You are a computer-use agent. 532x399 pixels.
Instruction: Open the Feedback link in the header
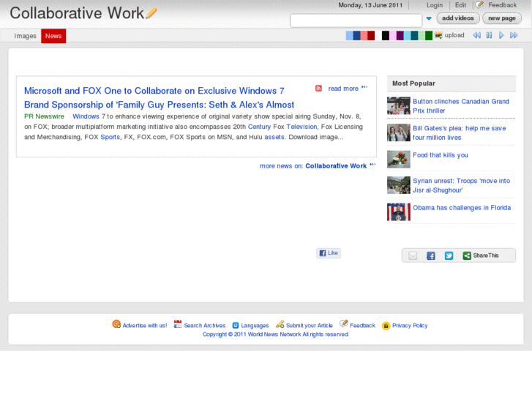(x=502, y=5)
